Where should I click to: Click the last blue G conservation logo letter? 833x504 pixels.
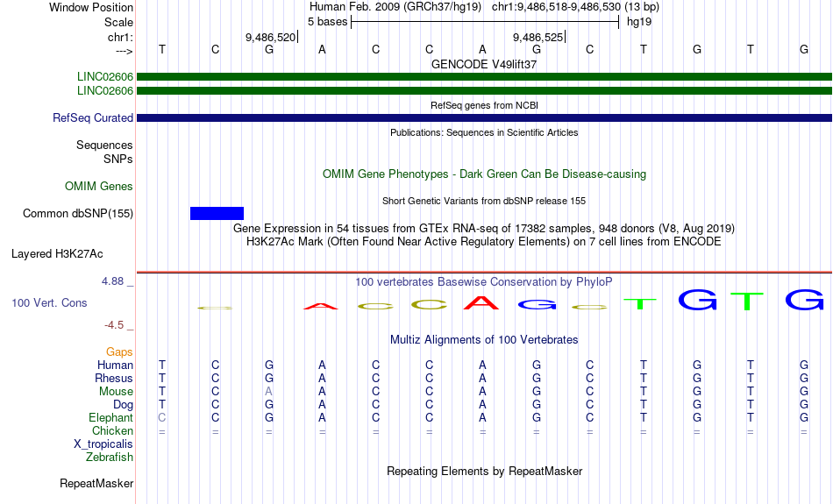tap(804, 300)
